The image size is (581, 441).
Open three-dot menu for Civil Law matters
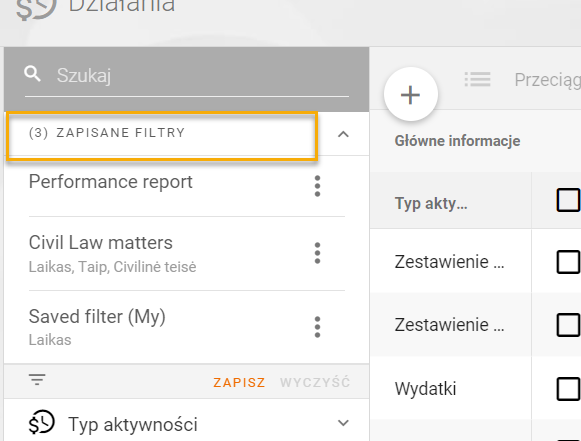pyautogui.click(x=317, y=253)
